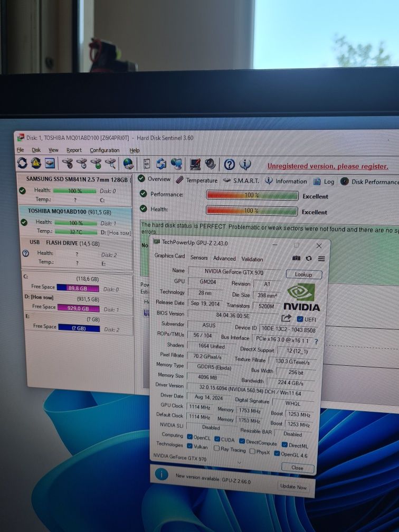Enable the Ray Tracing checkbox
The height and width of the screenshot is (532, 399).
tap(216, 448)
